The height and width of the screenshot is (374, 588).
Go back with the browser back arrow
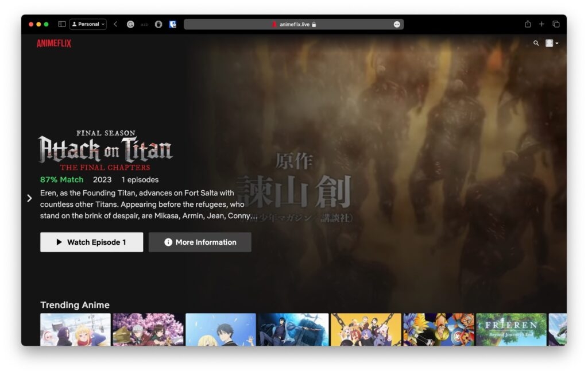115,24
